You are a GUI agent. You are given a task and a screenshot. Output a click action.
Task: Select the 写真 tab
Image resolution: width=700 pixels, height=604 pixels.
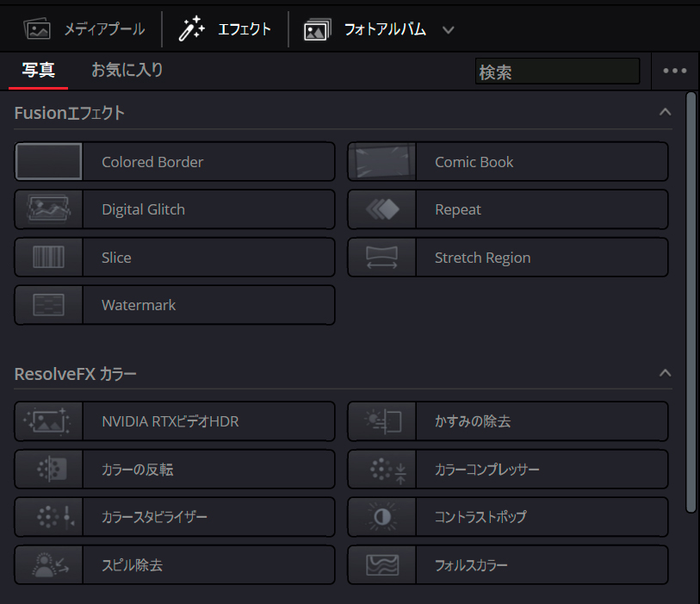(38, 72)
